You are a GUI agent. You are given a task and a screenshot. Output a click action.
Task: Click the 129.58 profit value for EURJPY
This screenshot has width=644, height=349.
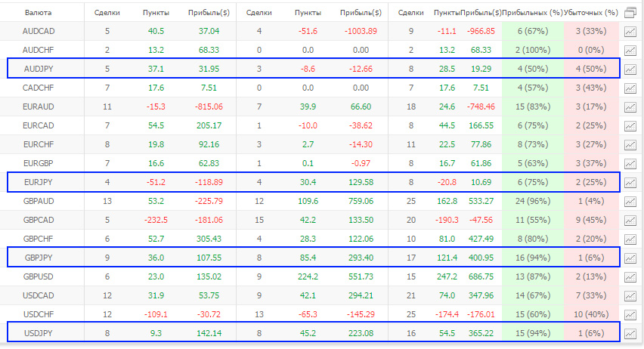361,182
